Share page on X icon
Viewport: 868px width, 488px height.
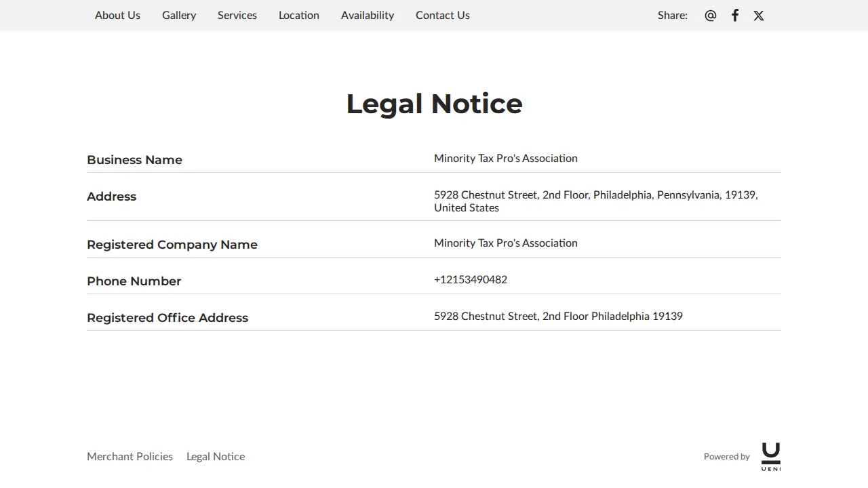pos(759,16)
